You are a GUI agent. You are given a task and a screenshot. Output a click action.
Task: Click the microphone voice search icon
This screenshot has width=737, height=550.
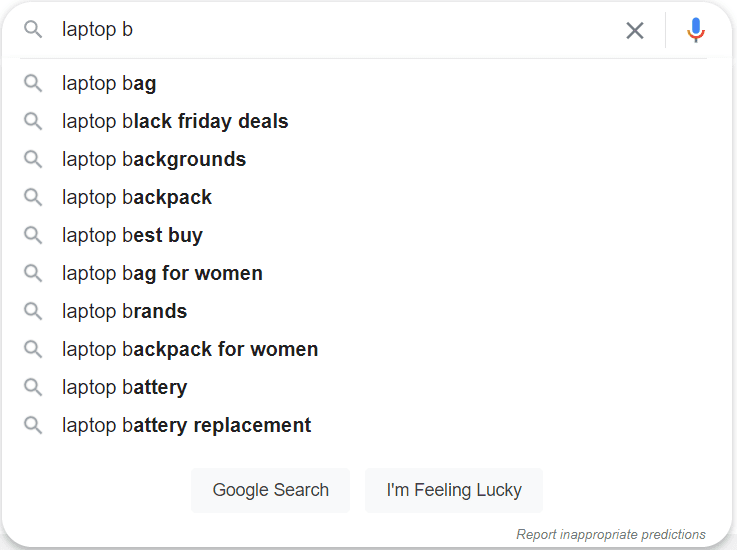click(696, 30)
